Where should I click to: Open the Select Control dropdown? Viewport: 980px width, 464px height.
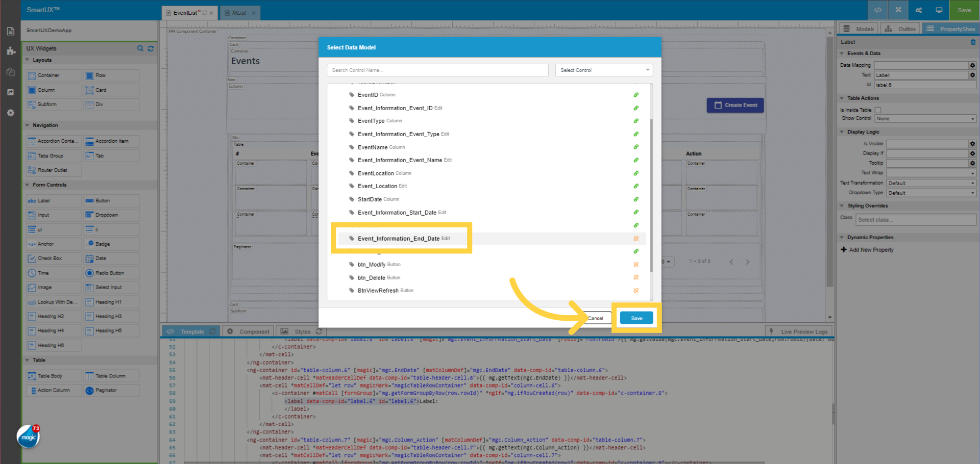pos(604,70)
